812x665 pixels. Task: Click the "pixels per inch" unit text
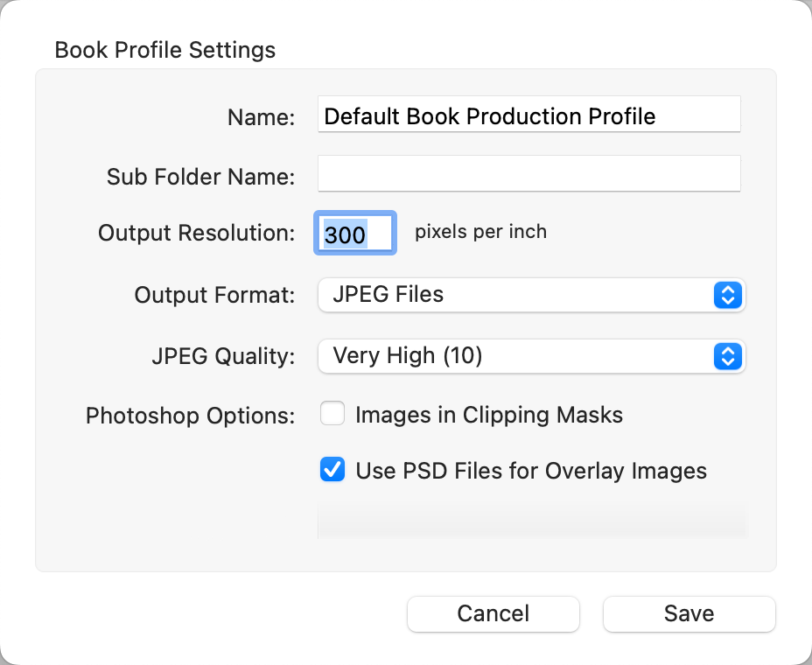click(x=480, y=232)
